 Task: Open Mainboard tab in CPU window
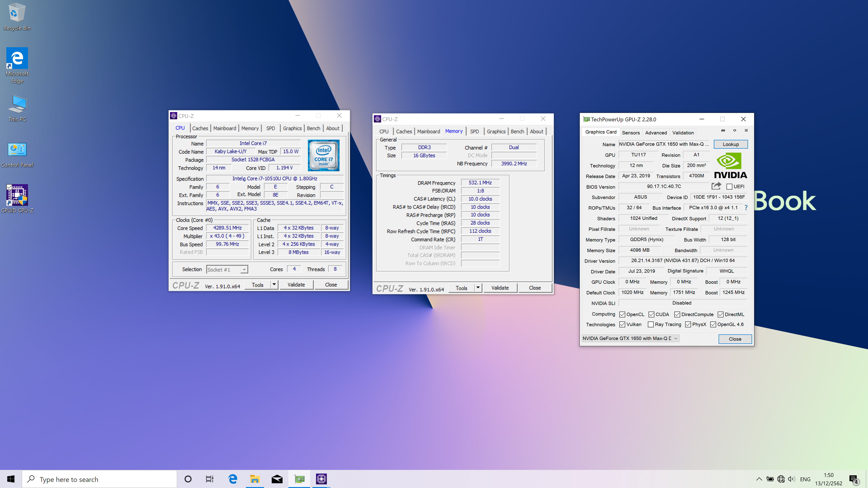coord(225,128)
